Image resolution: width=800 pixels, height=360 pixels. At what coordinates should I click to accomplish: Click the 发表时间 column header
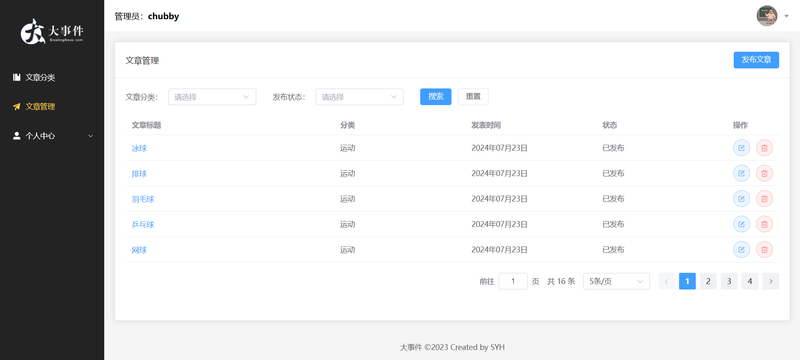pyautogui.click(x=486, y=125)
